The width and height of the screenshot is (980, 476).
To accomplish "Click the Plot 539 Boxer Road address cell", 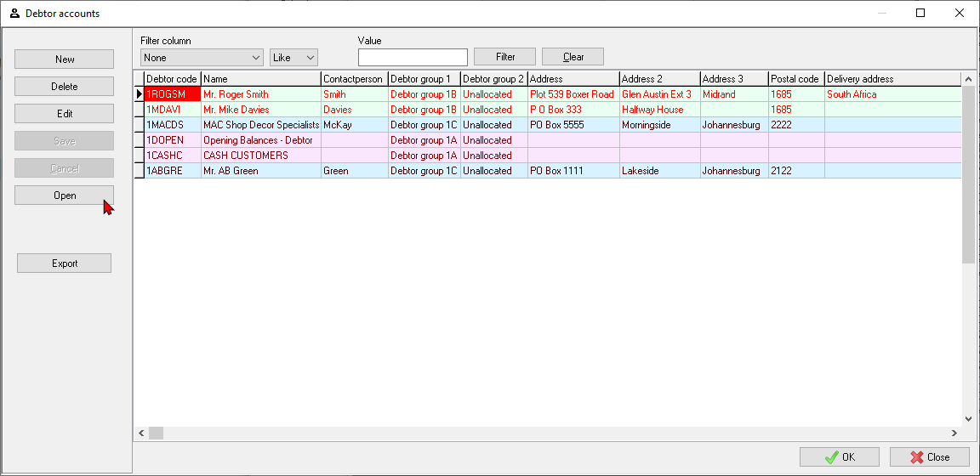I will (x=573, y=94).
